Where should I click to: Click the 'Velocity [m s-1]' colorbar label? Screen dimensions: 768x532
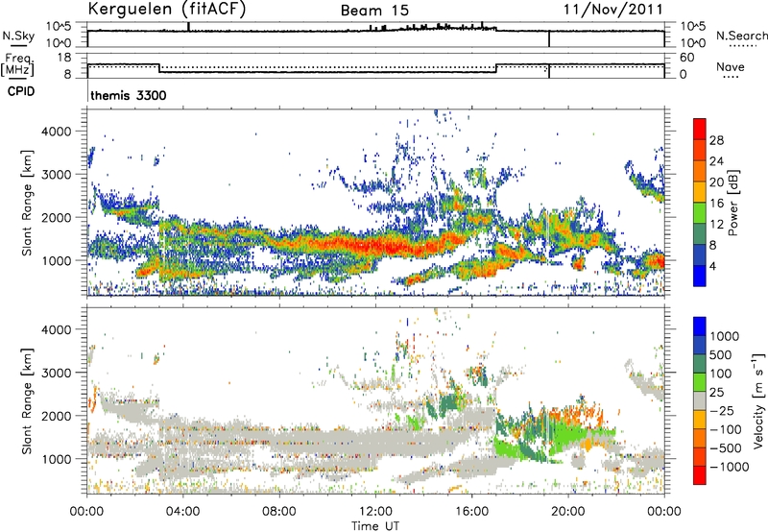coord(758,400)
